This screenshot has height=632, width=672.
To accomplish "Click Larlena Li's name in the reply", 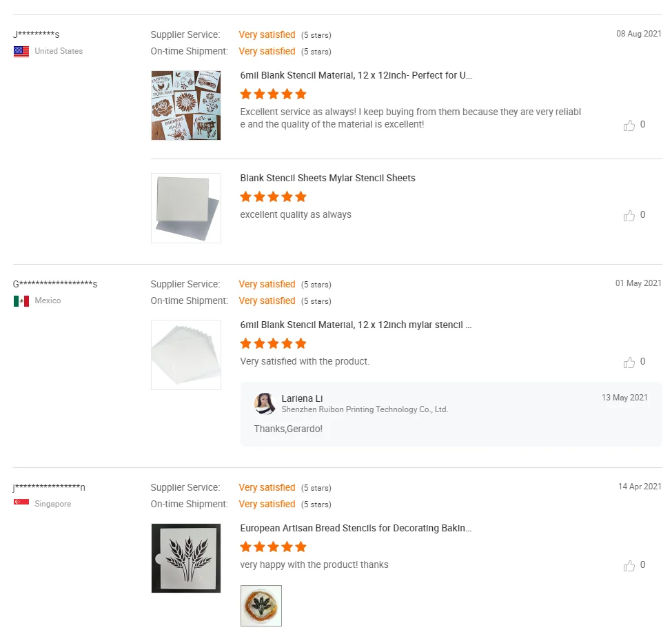I will (302, 398).
